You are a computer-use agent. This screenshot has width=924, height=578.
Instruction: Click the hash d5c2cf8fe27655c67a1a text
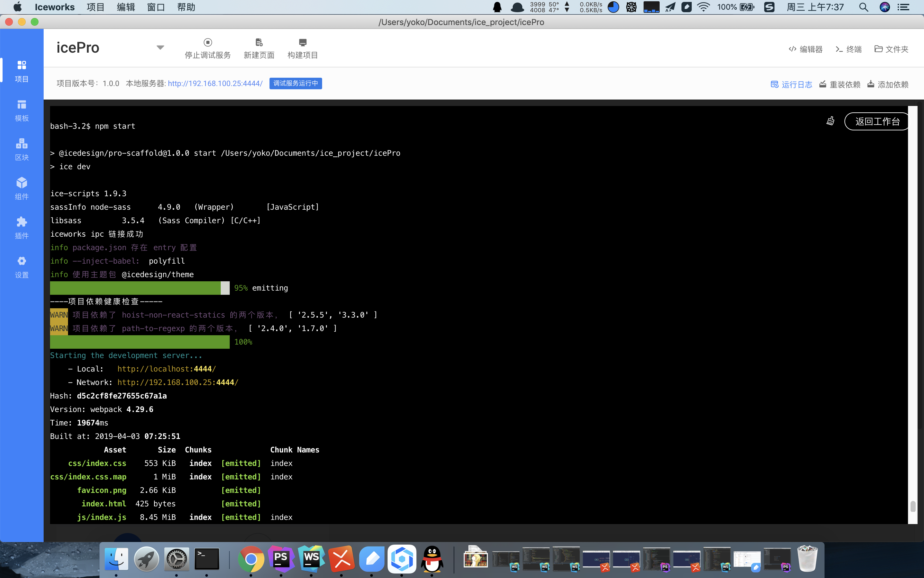click(122, 396)
